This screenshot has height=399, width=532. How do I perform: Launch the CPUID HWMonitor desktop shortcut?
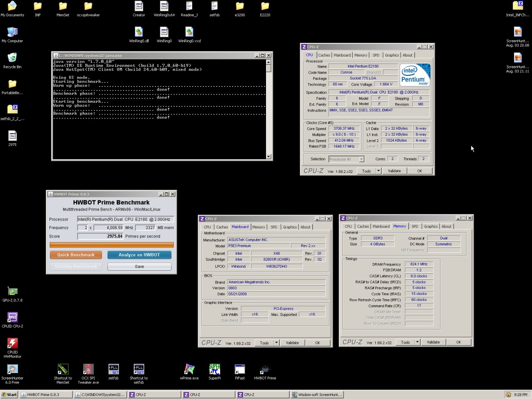(12, 347)
